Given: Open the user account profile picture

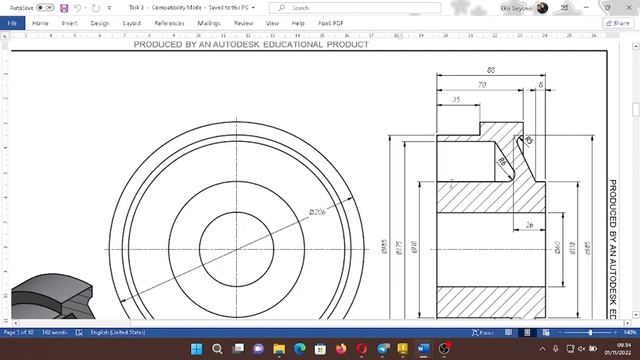Looking at the screenshot, I should 542,8.
